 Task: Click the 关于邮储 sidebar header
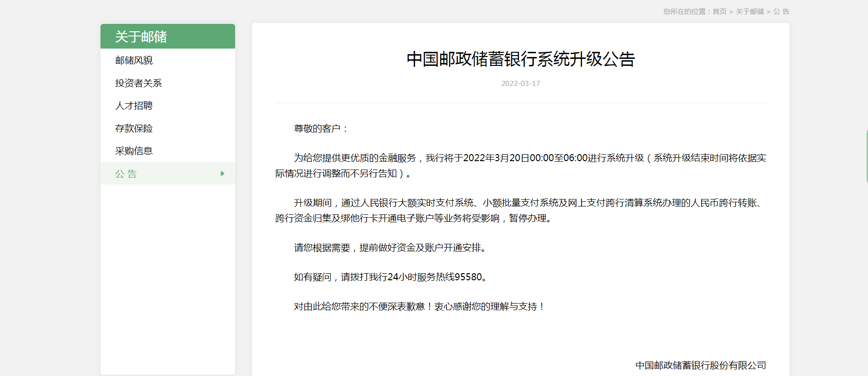pyautogui.click(x=168, y=36)
